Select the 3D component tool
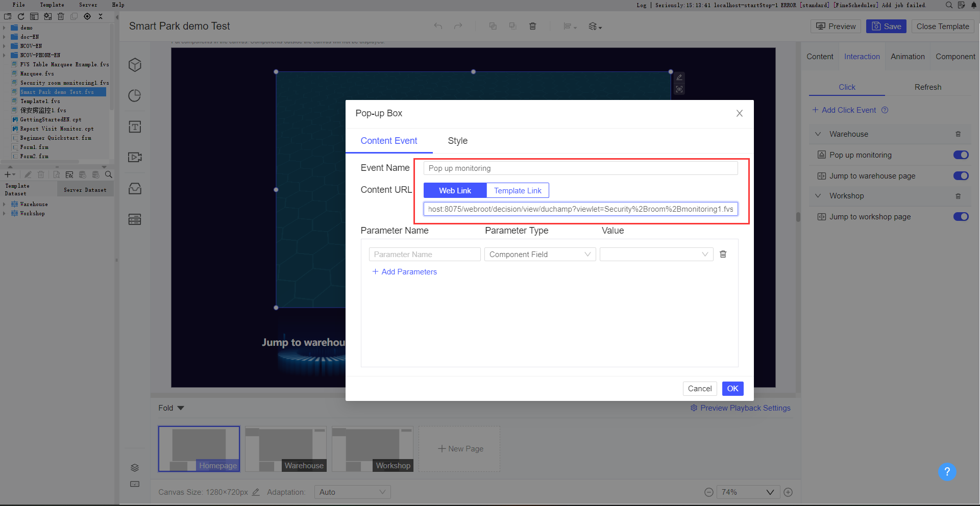 click(135, 65)
